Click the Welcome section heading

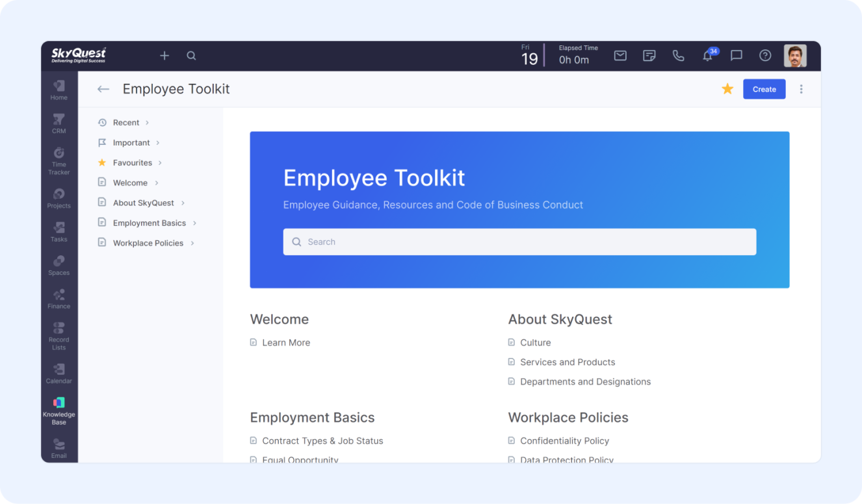coord(280,320)
